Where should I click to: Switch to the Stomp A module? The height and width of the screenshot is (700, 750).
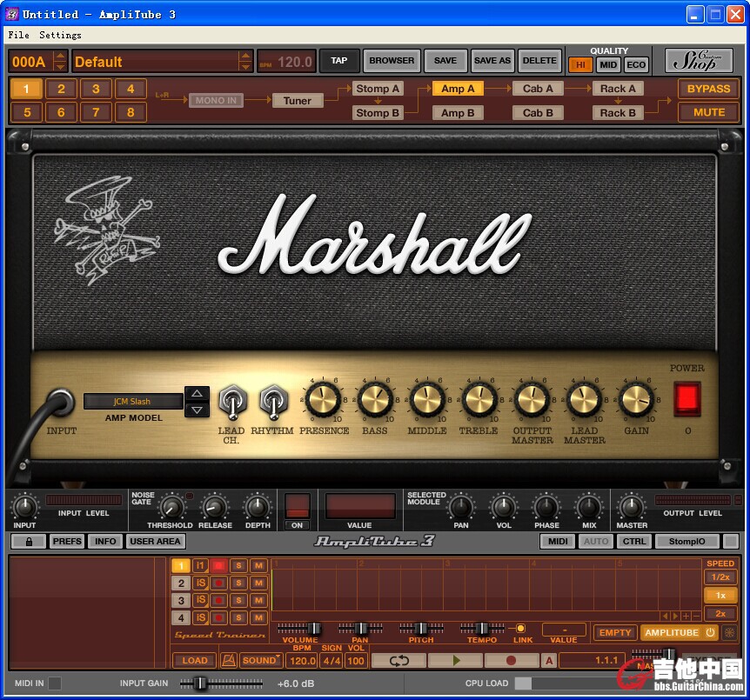[378, 89]
